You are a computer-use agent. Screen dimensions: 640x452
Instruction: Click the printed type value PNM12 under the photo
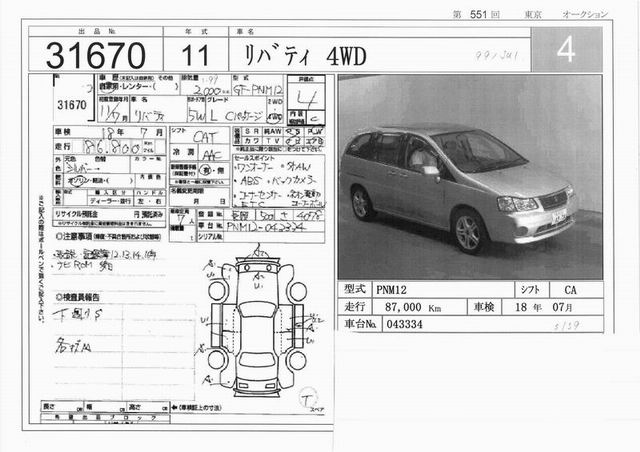coord(391,290)
